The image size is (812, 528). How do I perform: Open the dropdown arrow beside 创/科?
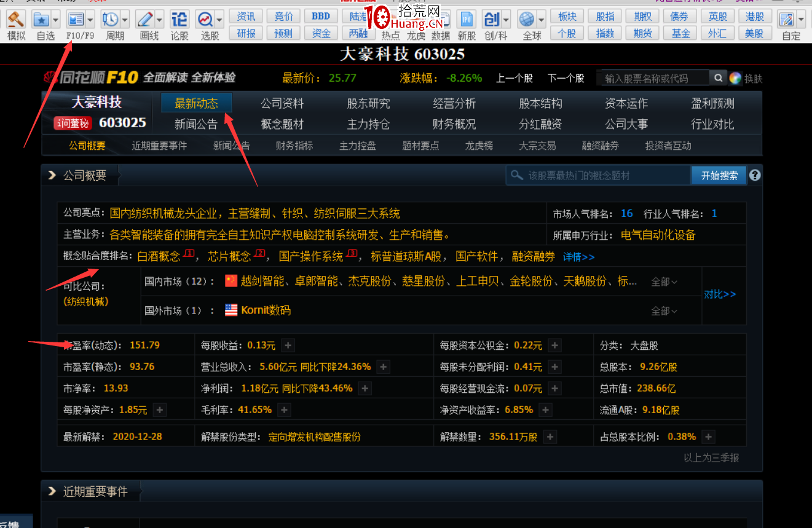(x=506, y=20)
